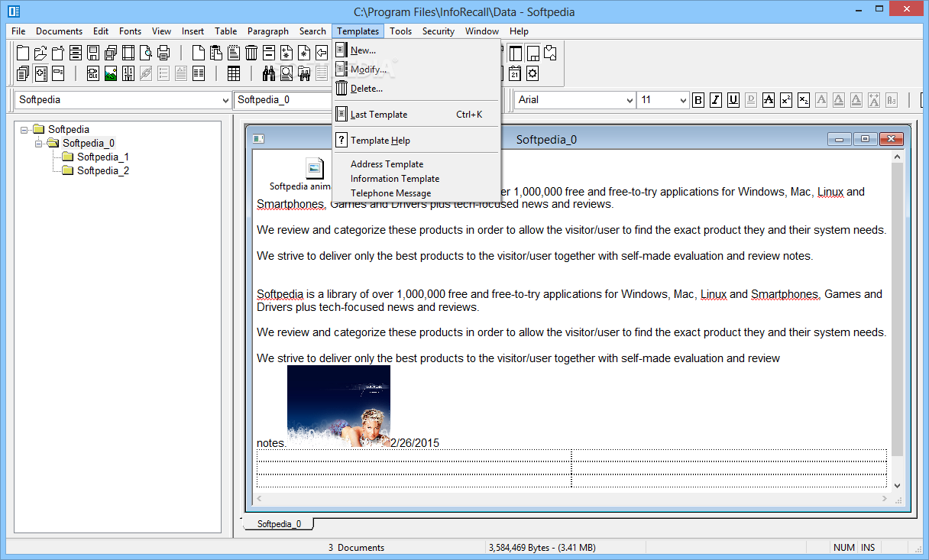Screen dimensions: 929x560
Task: Collapse the Softpedia_0 tree node
Action: tap(39, 143)
